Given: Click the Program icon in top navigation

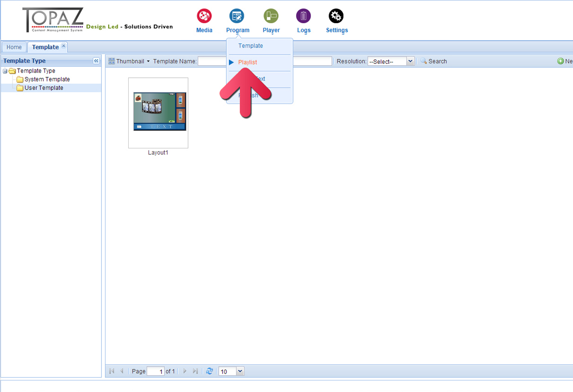Looking at the screenshot, I should click(237, 16).
